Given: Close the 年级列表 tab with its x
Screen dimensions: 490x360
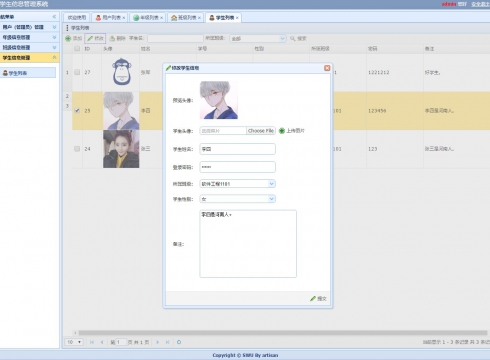Looking at the screenshot, I should [x=162, y=18].
